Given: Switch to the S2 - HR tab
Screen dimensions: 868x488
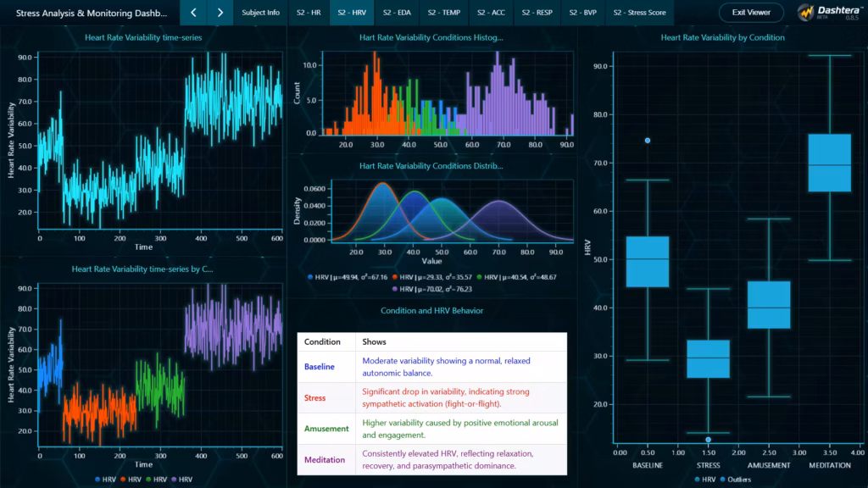Looking at the screenshot, I should [x=309, y=13].
